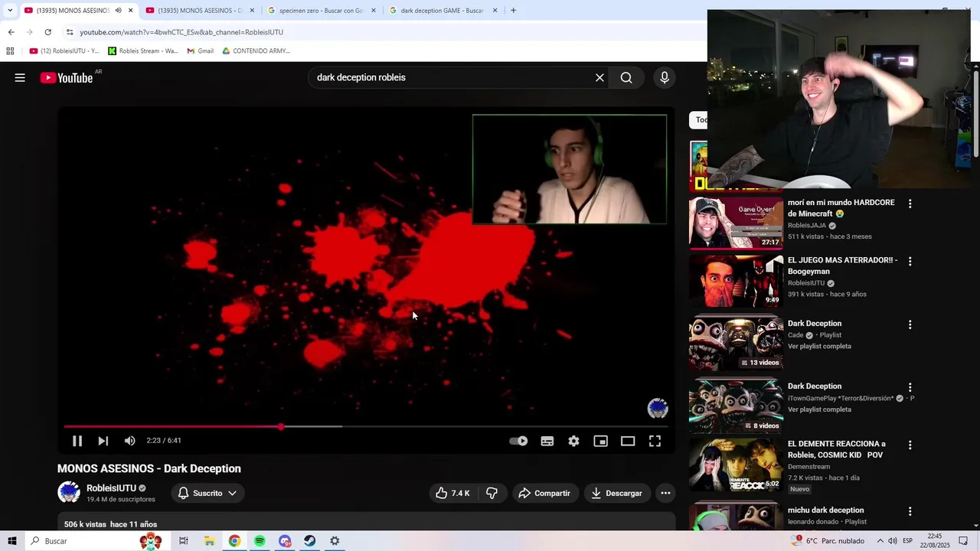Open a new browser tab
Viewport: 980px width, 551px height.
coord(513,11)
